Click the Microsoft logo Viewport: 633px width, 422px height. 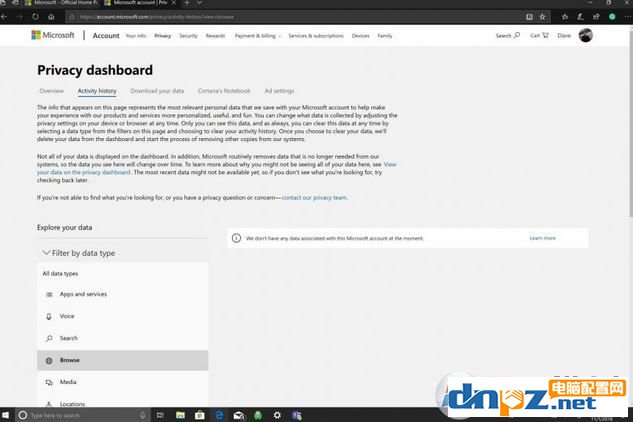(x=53, y=35)
